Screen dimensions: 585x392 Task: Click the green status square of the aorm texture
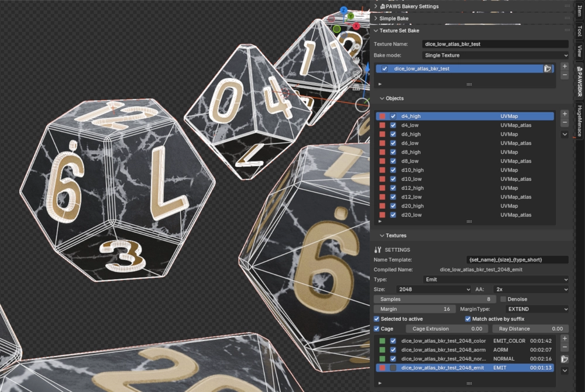pyautogui.click(x=383, y=350)
